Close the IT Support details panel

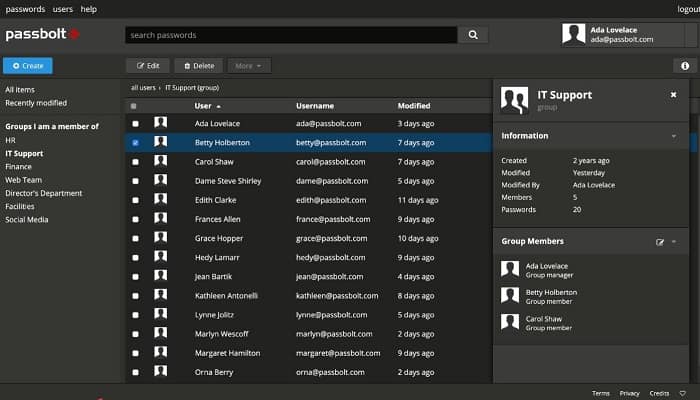tap(673, 95)
